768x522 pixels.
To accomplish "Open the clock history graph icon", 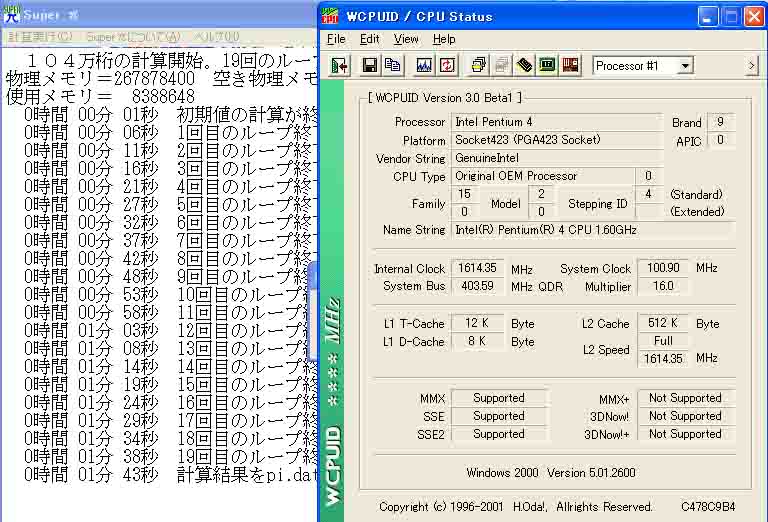I will coord(424,65).
